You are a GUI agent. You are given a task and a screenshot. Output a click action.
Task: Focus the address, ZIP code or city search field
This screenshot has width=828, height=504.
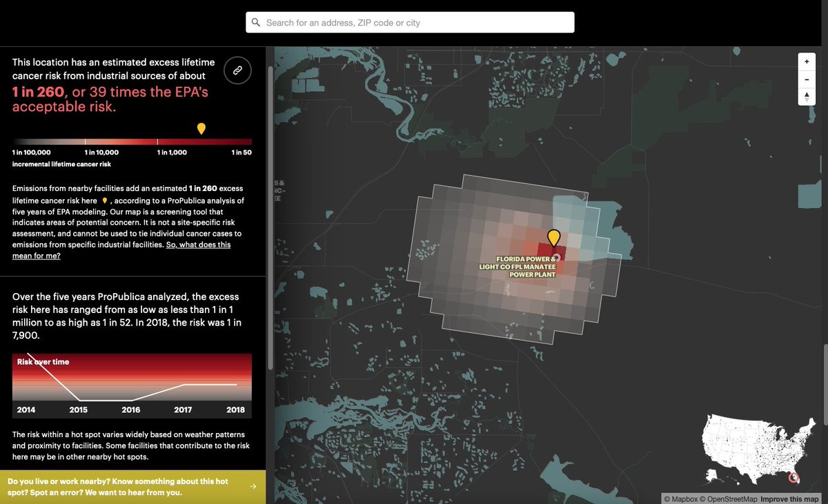(x=410, y=22)
